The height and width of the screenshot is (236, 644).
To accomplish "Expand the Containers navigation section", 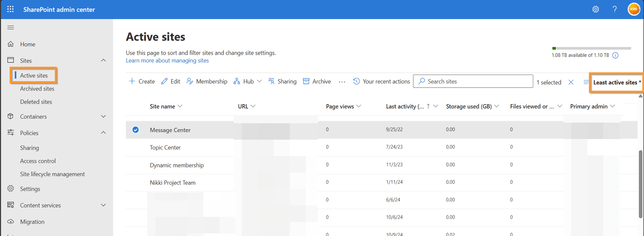I will click(103, 116).
